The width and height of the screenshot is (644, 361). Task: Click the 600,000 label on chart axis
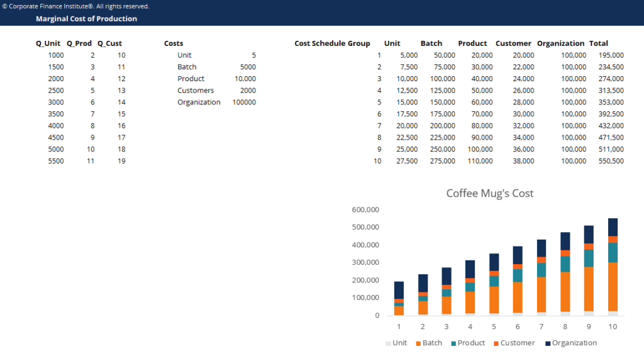(x=365, y=209)
